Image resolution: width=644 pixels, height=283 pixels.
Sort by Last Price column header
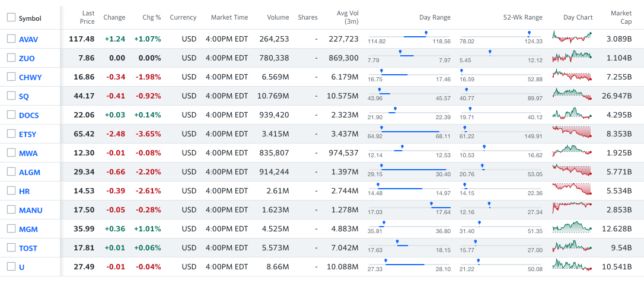(x=88, y=17)
